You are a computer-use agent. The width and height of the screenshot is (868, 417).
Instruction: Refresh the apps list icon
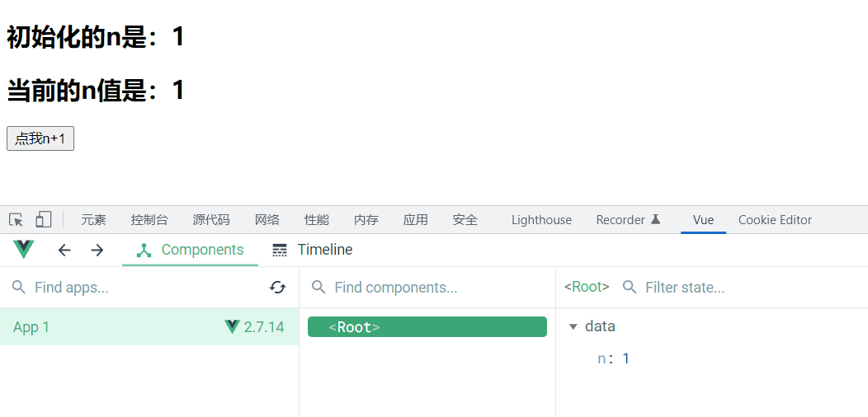[277, 287]
